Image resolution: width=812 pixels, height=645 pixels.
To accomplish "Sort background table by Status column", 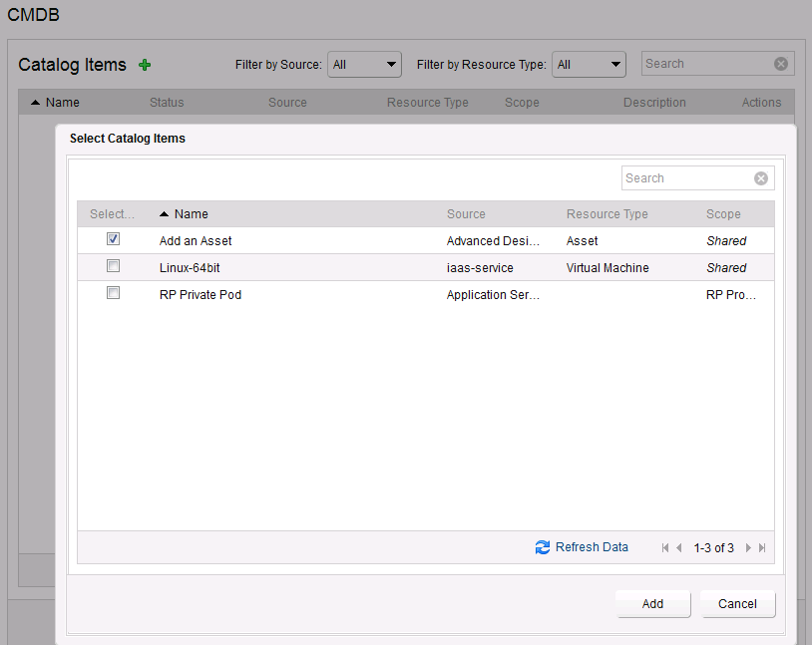I will point(167,103).
